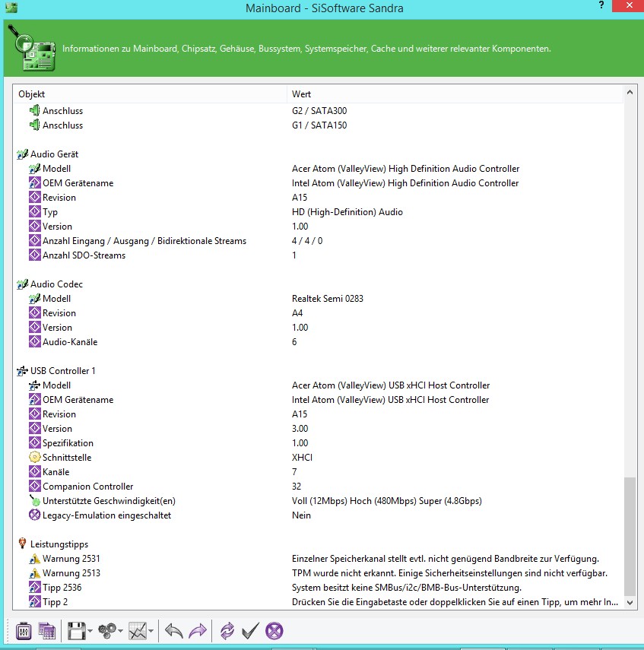
Task: Click the Anzahl Eingang / Ausgang / Bidirektionale Streams label
Action: tap(144, 241)
